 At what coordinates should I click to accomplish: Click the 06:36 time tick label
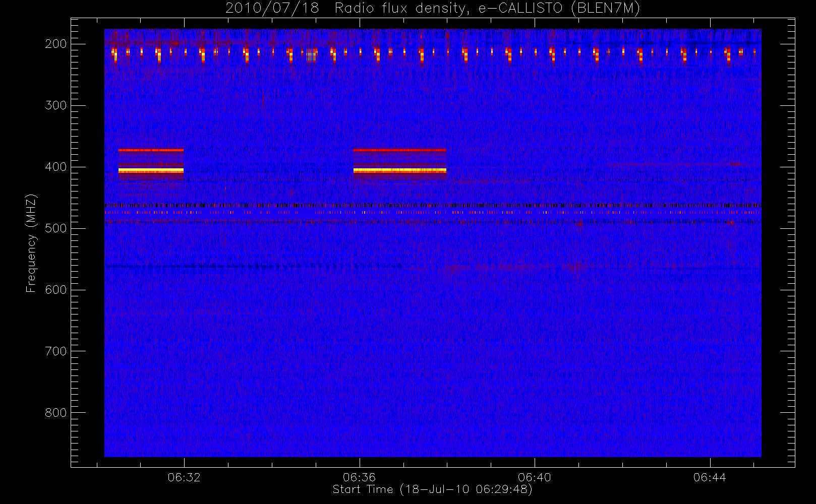click(x=359, y=477)
